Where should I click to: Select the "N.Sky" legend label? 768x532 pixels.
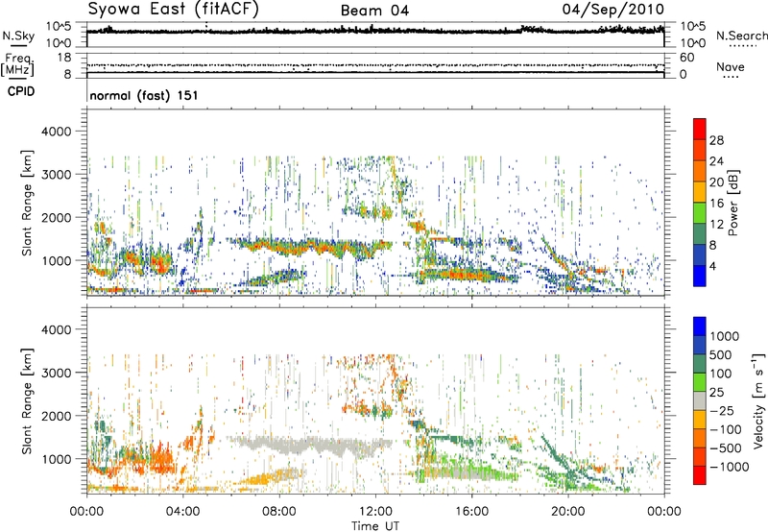[x=18, y=36]
